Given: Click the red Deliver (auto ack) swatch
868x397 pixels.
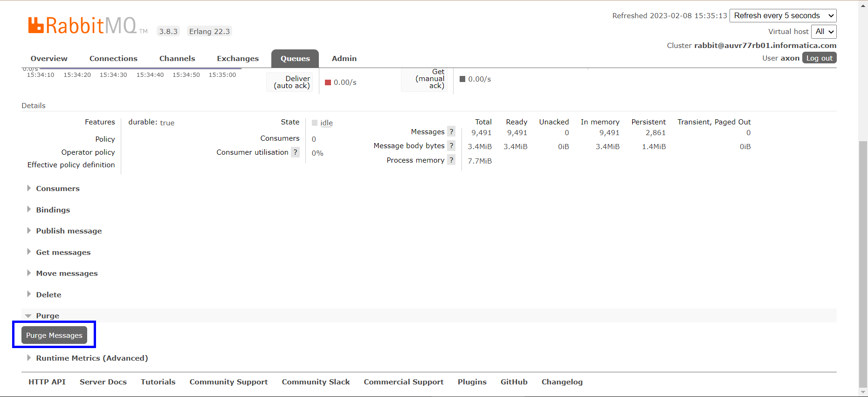Looking at the screenshot, I should [x=328, y=82].
